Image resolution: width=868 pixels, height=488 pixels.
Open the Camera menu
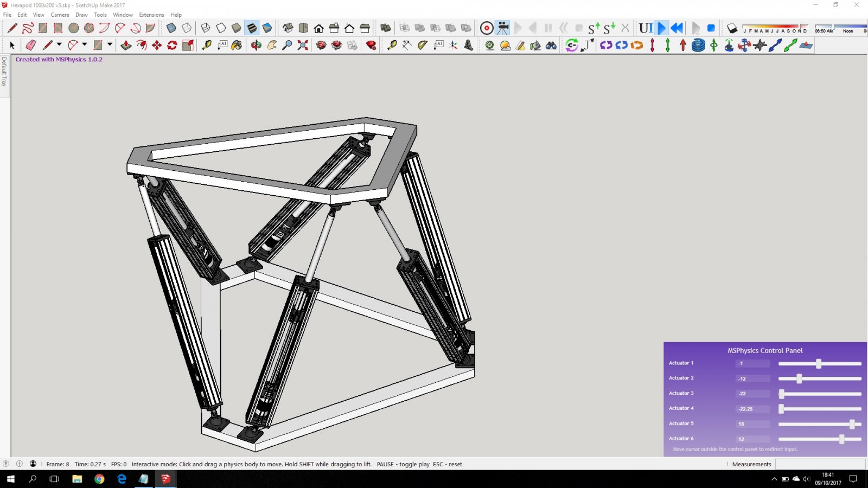pos(60,15)
